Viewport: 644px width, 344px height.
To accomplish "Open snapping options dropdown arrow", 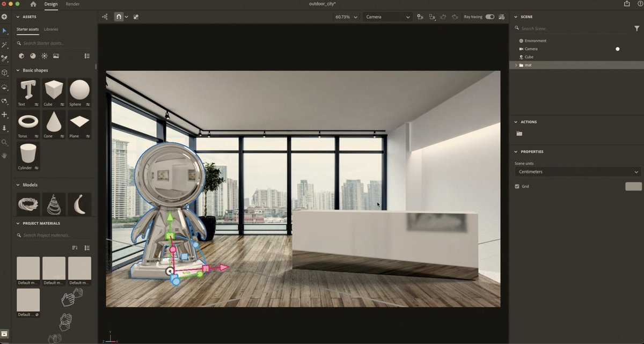I will pos(126,17).
